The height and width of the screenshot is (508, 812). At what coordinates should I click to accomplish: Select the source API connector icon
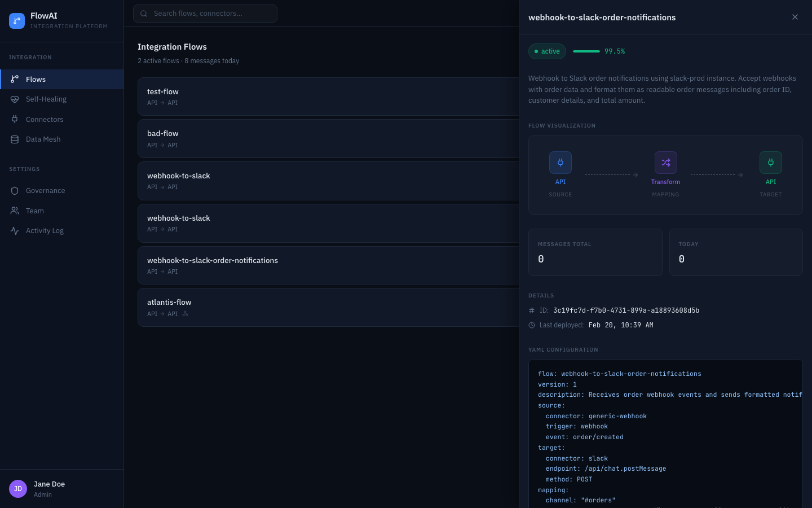tap(560, 163)
